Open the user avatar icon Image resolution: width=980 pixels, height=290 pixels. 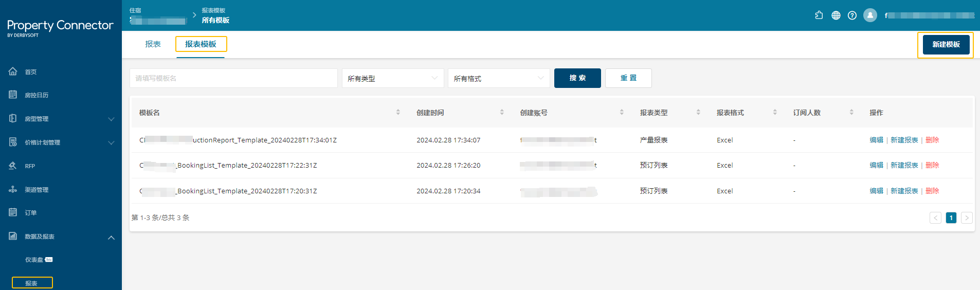tap(870, 15)
